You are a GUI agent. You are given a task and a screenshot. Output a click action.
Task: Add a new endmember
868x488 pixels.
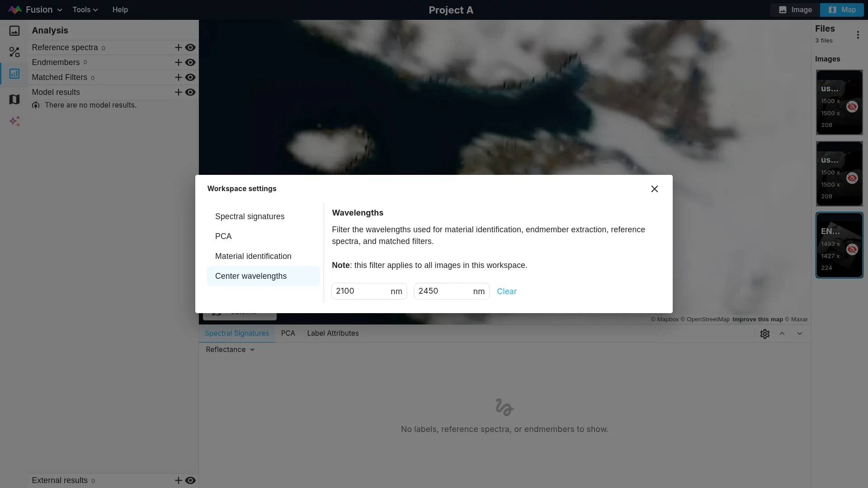(x=178, y=62)
